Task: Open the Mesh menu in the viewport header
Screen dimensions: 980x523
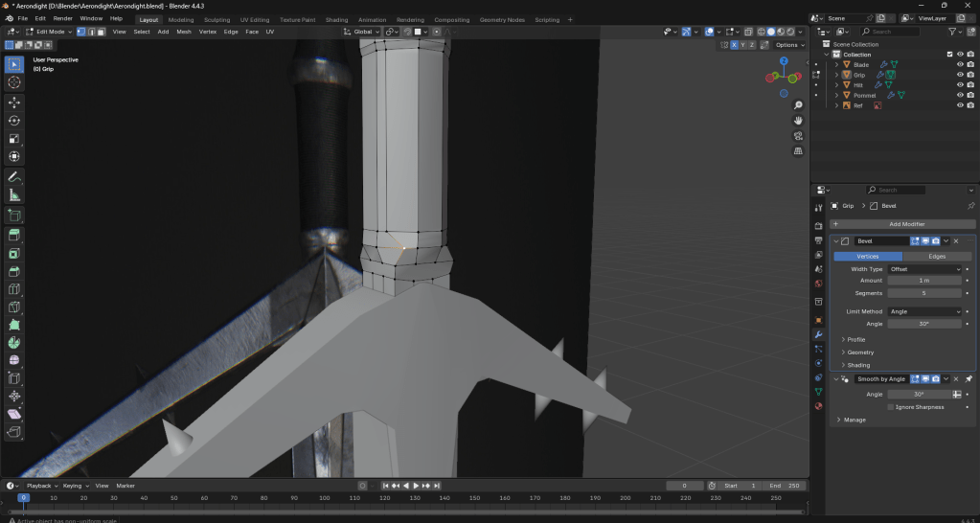Action: pos(184,32)
